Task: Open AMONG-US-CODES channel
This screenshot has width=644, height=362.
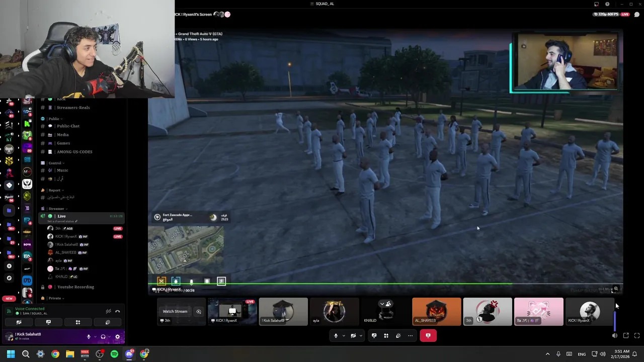Action: click(74, 152)
